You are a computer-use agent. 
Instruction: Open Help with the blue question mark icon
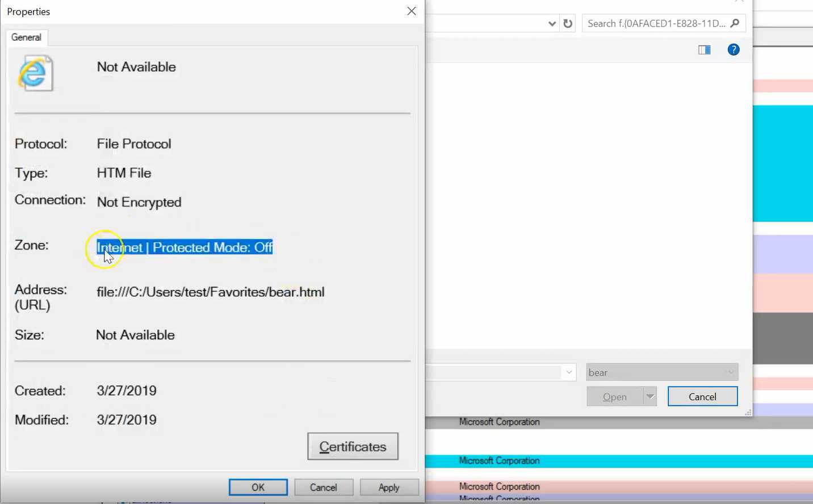[734, 50]
